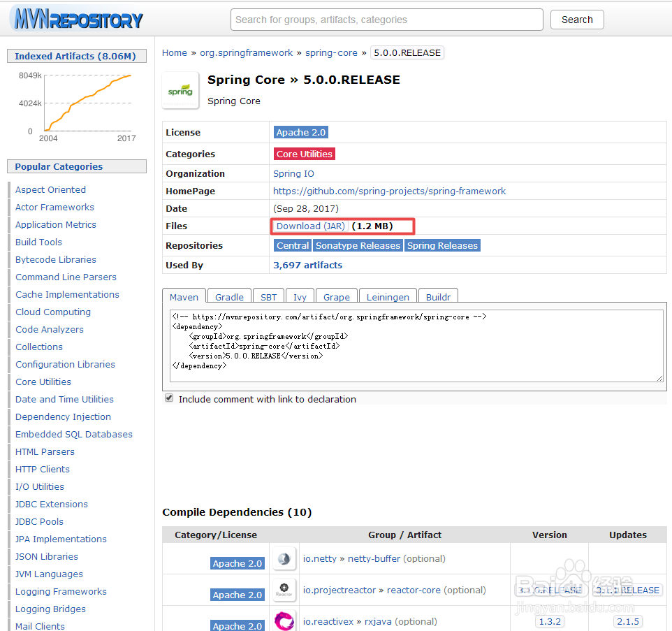Open Aspect Oriented category
Screen dimensions: 672x631
(x=50, y=189)
